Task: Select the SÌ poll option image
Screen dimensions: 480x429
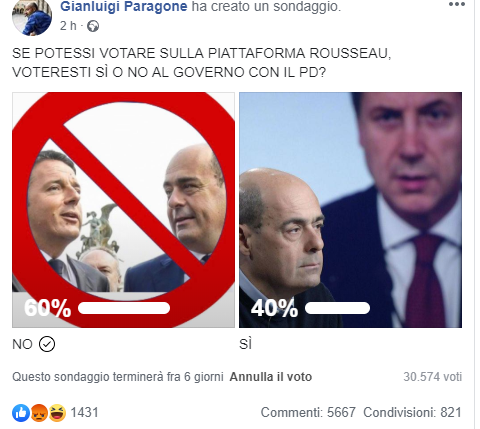Action: (351, 210)
